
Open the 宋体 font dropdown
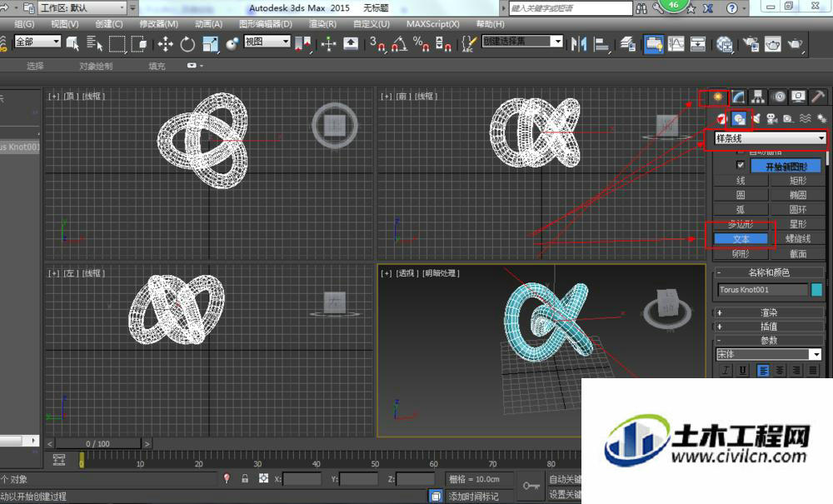click(769, 354)
